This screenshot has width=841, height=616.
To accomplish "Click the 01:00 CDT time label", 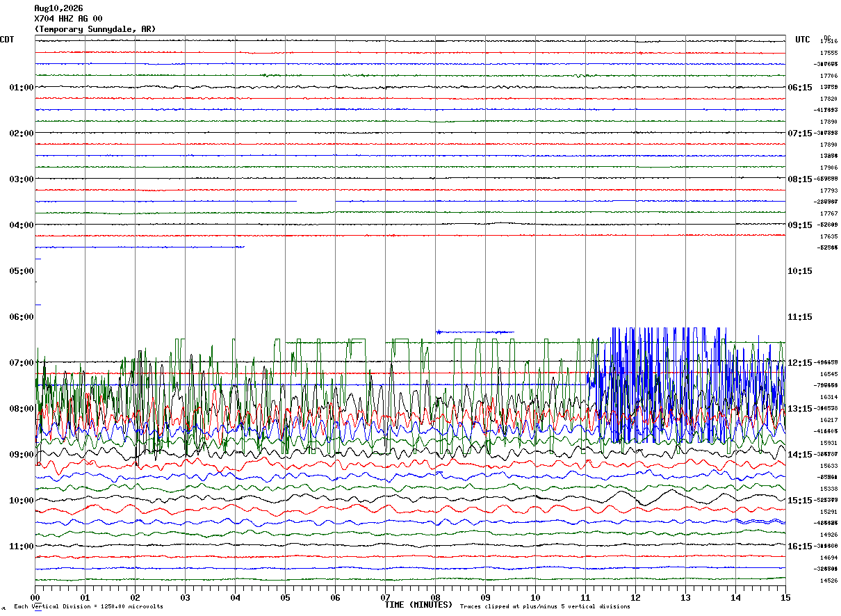I will (21, 88).
